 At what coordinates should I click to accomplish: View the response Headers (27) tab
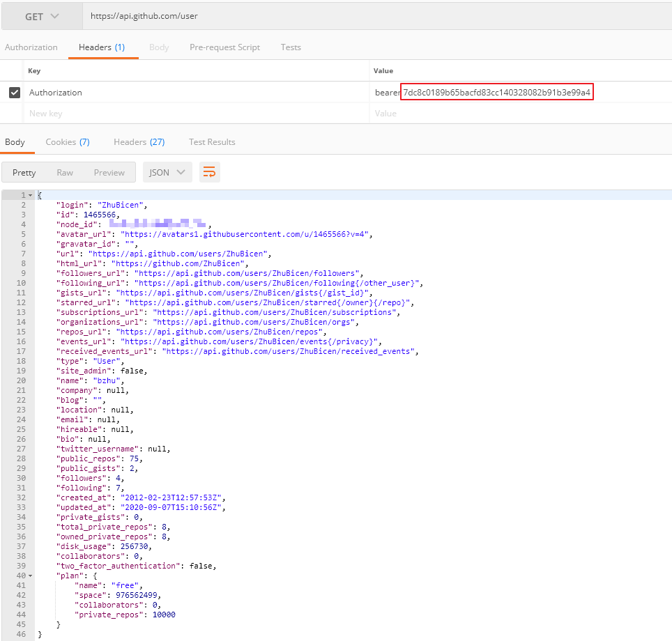(x=139, y=142)
